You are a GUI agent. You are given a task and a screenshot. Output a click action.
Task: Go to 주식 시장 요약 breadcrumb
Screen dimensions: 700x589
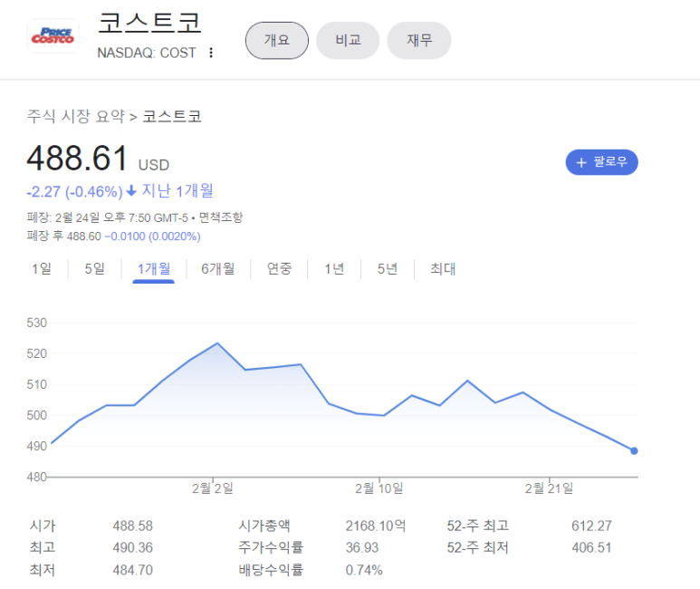point(76,116)
